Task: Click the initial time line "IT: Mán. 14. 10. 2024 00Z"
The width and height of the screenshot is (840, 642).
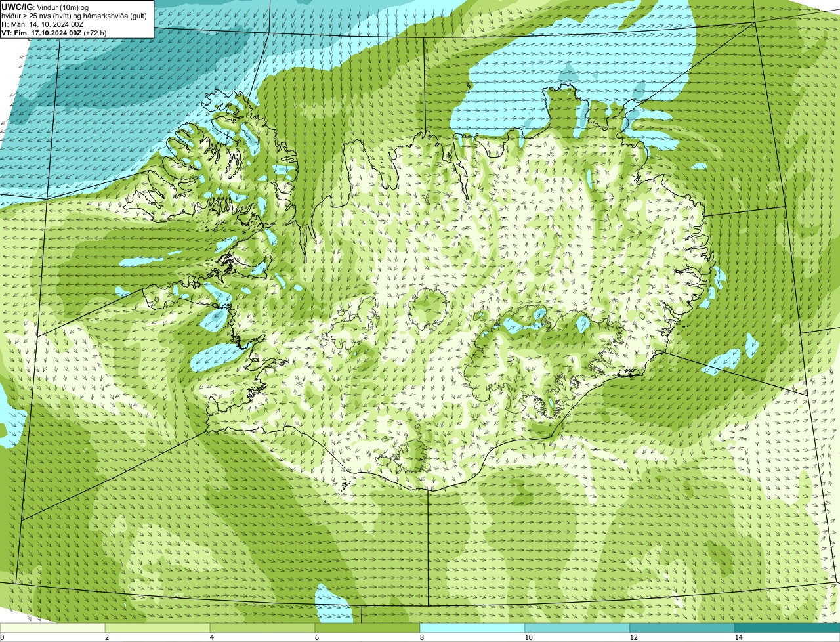Action: tap(43, 24)
